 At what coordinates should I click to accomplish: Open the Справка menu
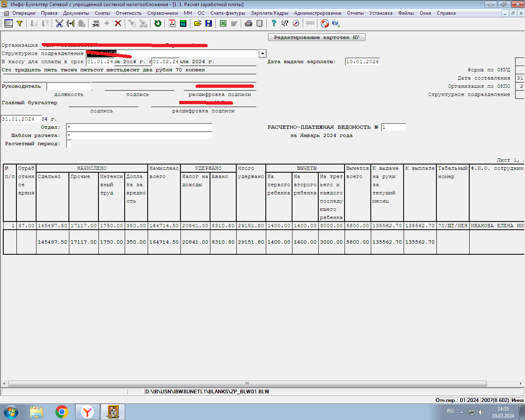(x=446, y=13)
